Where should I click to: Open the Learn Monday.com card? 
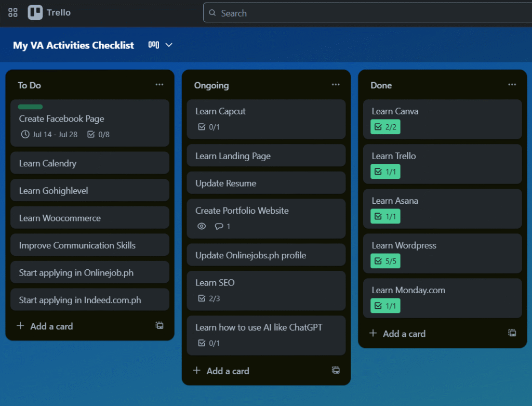443,298
